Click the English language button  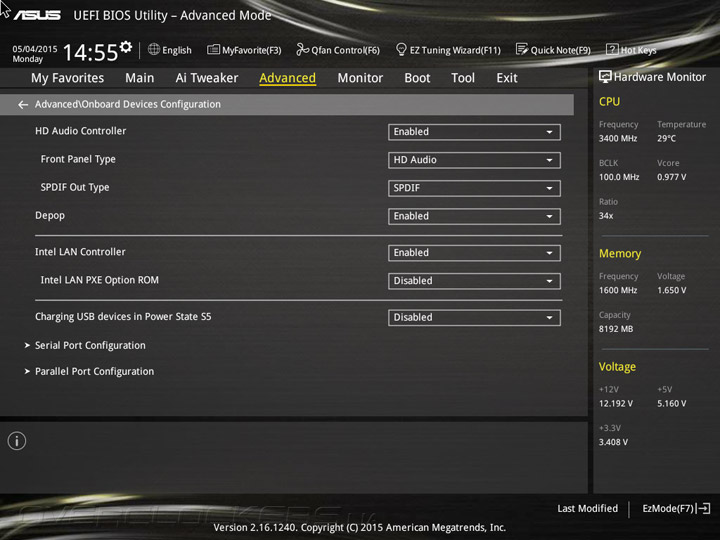click(177, 50)
